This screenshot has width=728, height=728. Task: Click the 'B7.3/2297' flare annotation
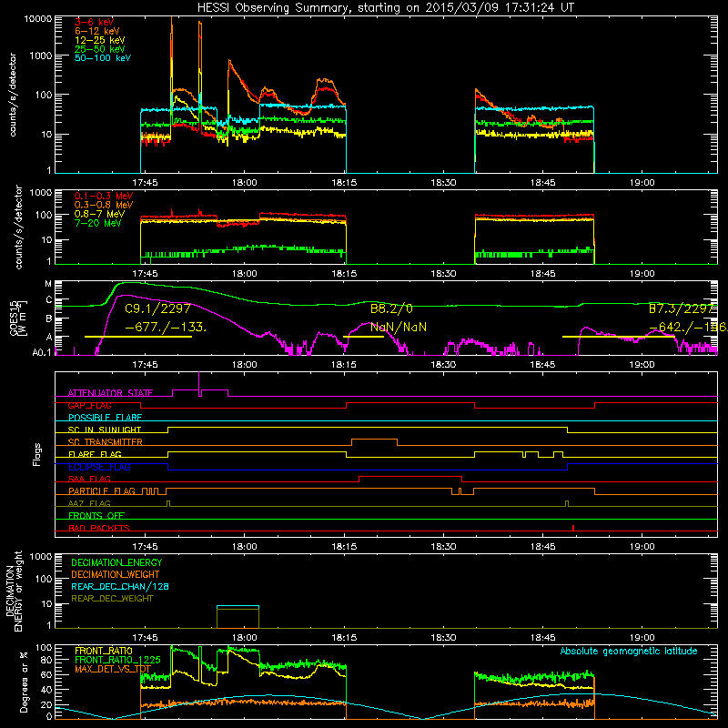click(681, 308)
